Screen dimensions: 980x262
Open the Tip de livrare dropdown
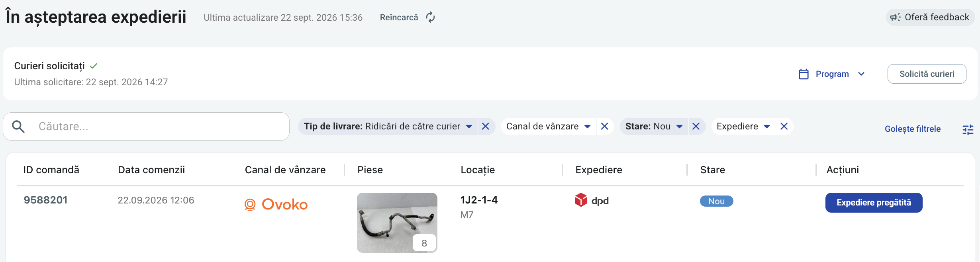pyautogui.click(x=469, y=127)
